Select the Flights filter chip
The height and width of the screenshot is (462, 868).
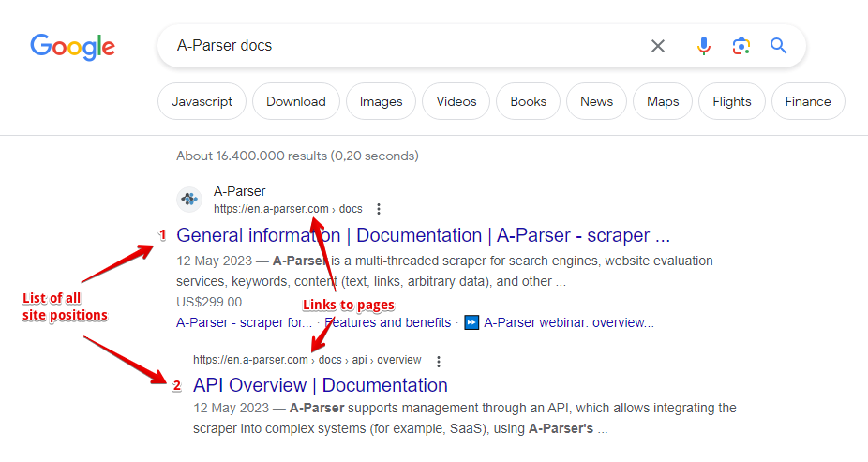[x=731, y=102]
